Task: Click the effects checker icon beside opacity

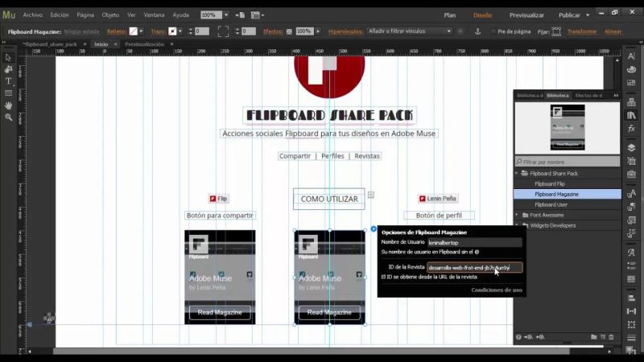Action: pyautogui.click(x=289, y=31)
